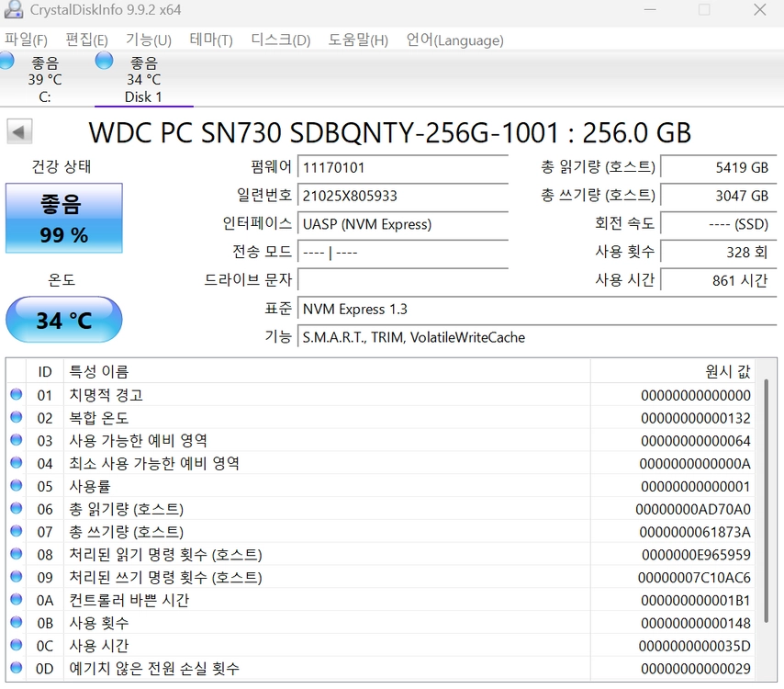Click the power on count value 328 회
Screen dimensions: 784x689
719,252
